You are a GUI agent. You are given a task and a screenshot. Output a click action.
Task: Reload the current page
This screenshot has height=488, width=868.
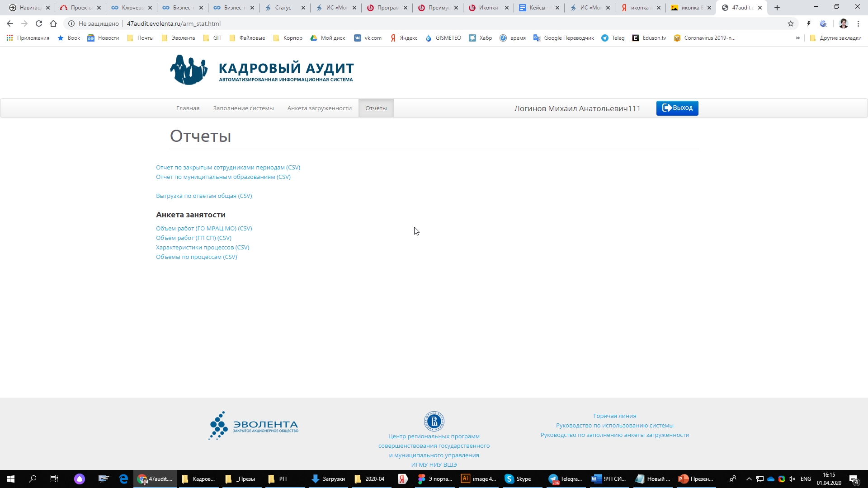point(39,23)
